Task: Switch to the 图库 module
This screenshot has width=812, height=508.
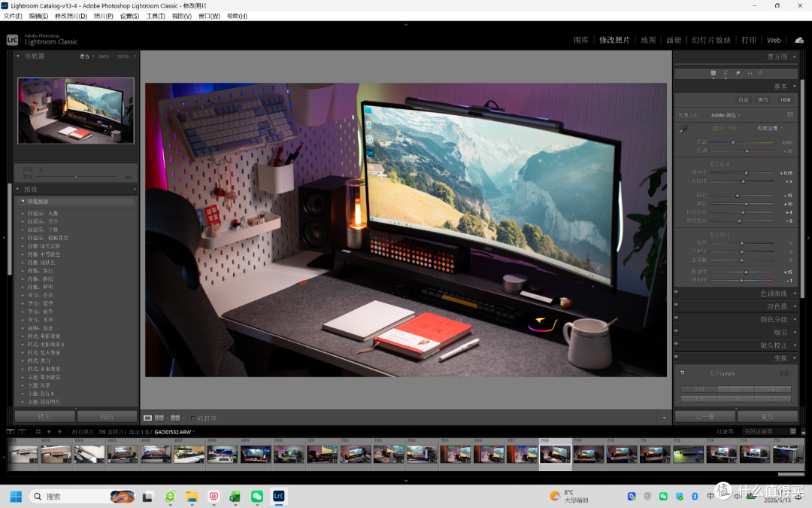Action: click(x=581, y=40)
